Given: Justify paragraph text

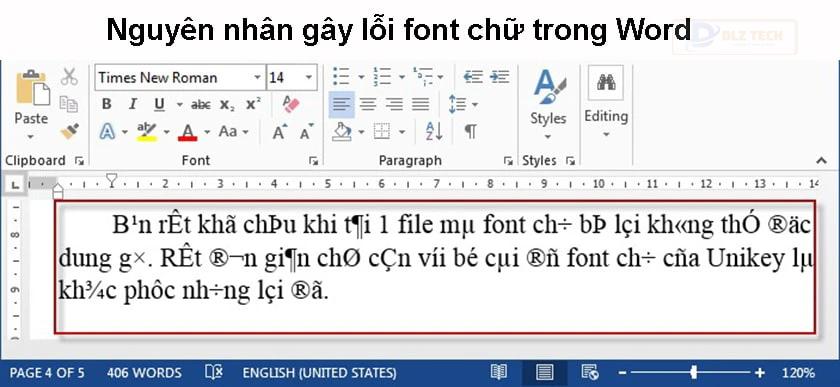Looking at the screenshot, I should point(421,104).
